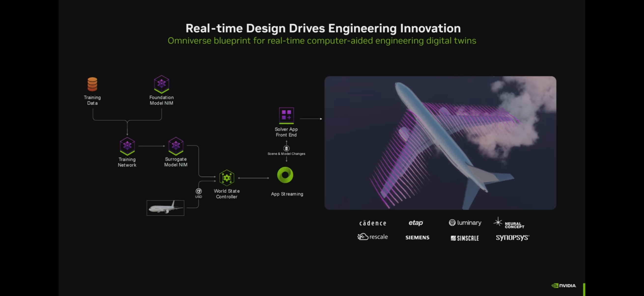Viewport: 644px width, 296px height.
Task: Click the orange Training Data database icon
Action: 92,84
